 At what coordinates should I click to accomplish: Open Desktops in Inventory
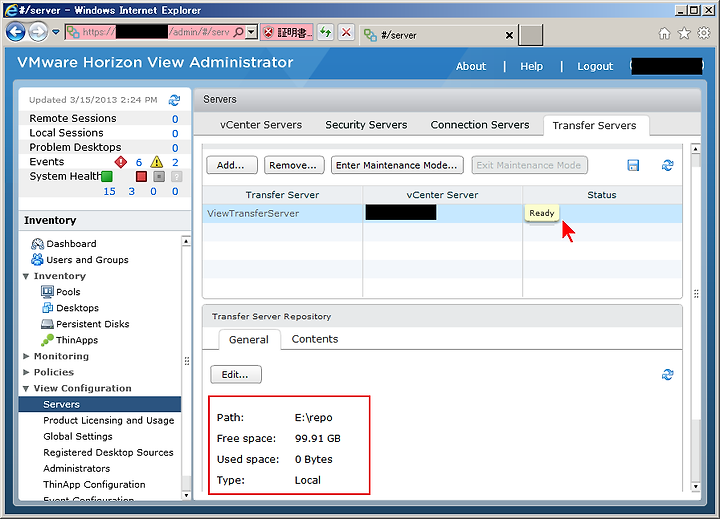pos(77,308)
